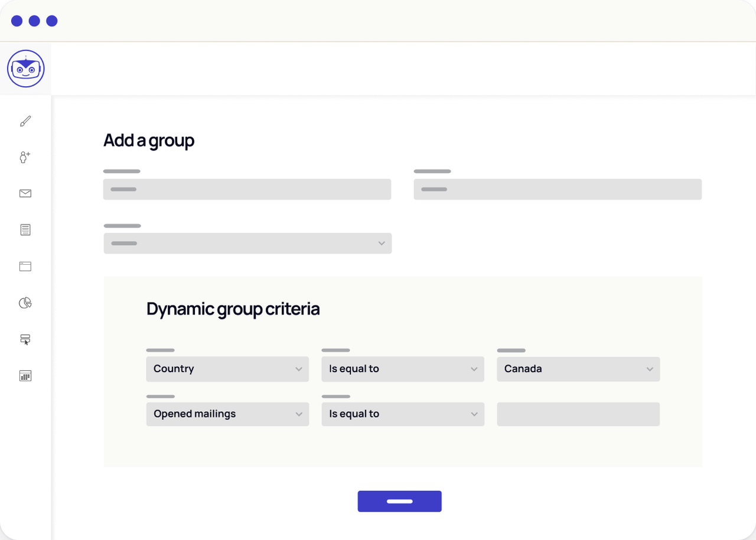756x540 pixels.
Task: Expand the select dropdown below the first field
Action: point(247,243)
